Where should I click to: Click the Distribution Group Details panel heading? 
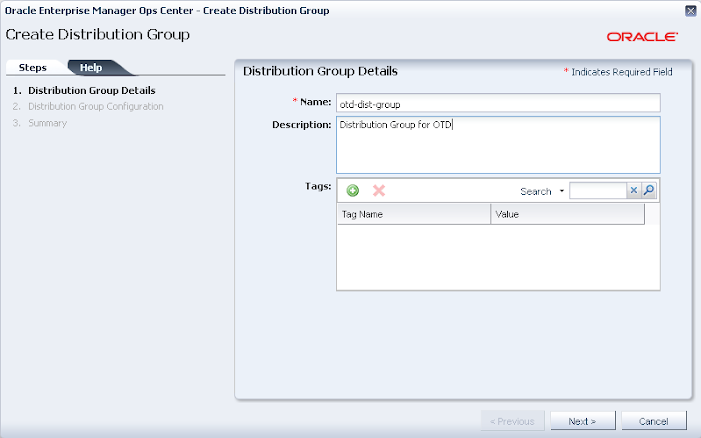tap(320, 71)
